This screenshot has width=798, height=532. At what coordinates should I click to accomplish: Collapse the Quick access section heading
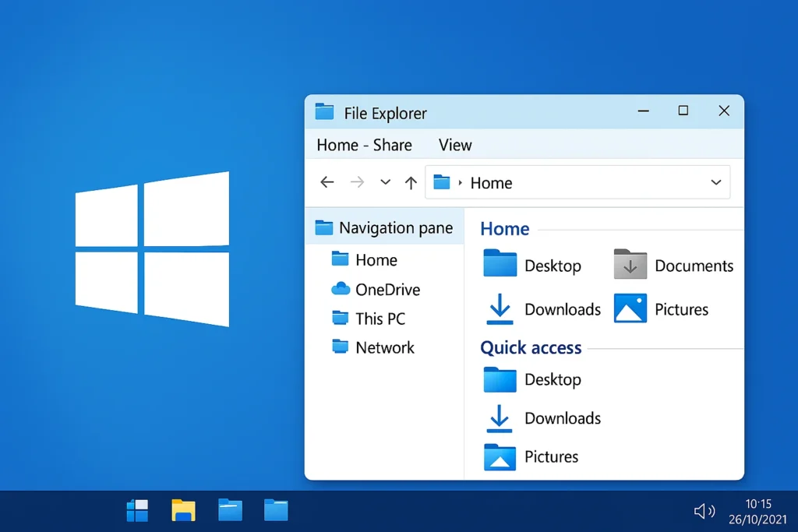(531, 348)
